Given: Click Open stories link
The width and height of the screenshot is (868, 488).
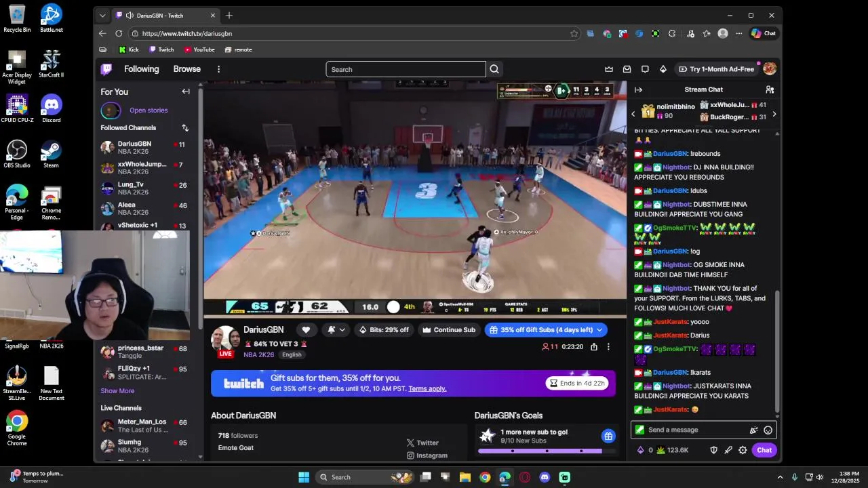Looking at the screenshot, I should [149, 110].
